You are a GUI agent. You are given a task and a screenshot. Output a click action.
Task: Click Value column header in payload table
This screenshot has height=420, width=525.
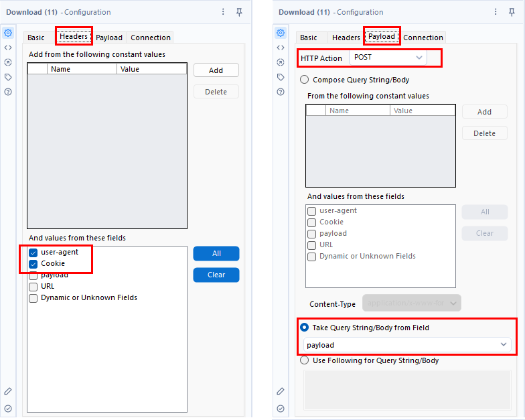coord(423,111)
